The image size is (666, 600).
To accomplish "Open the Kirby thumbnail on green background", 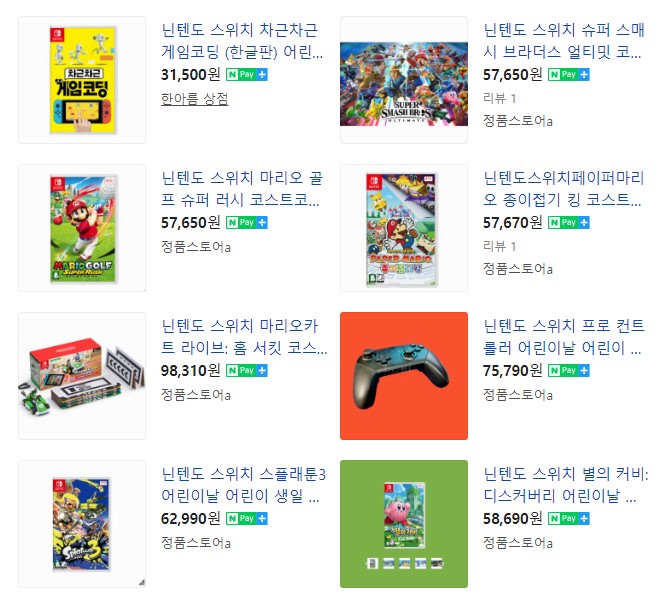I will point(404,524).
